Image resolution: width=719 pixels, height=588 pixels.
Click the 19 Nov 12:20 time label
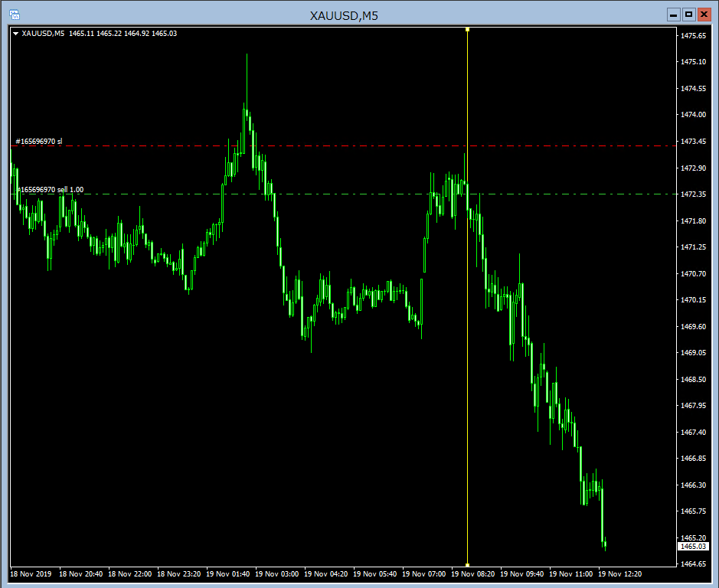[620, 573]
